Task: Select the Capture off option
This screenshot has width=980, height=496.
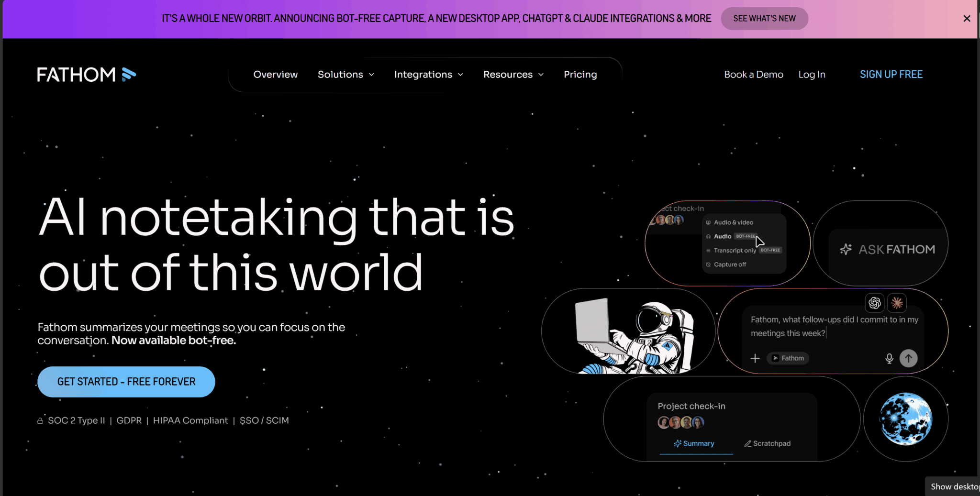Action: pyautogui.click(x=726, y=265)
